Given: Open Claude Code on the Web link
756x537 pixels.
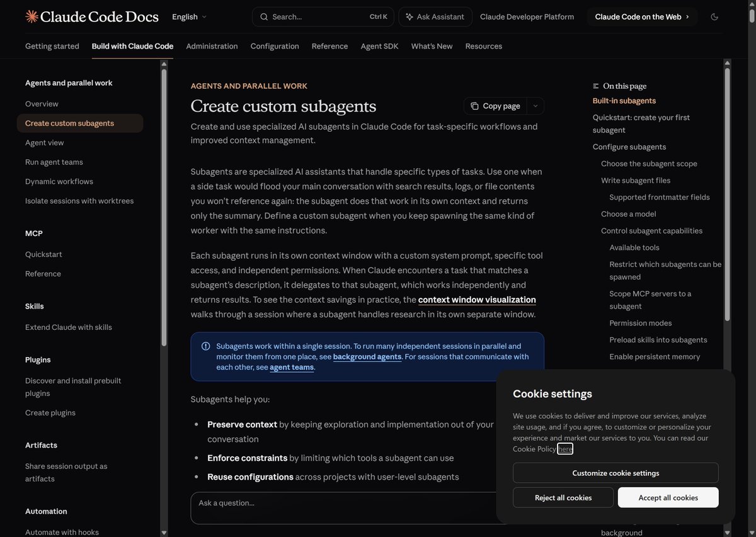Looking at the screenshot, I should tap(642, 17).
